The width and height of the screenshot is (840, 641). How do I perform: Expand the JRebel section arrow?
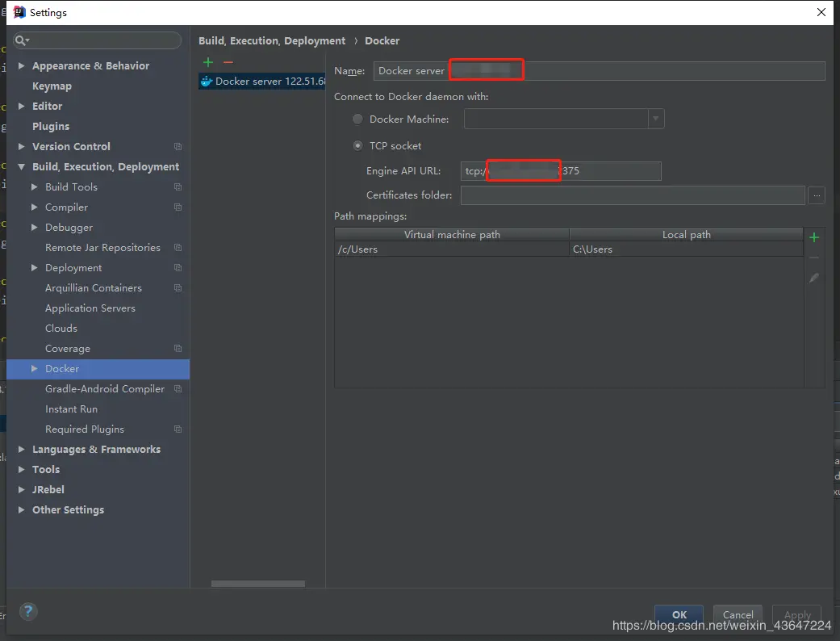pyautogui.click(x=22, y=490)
